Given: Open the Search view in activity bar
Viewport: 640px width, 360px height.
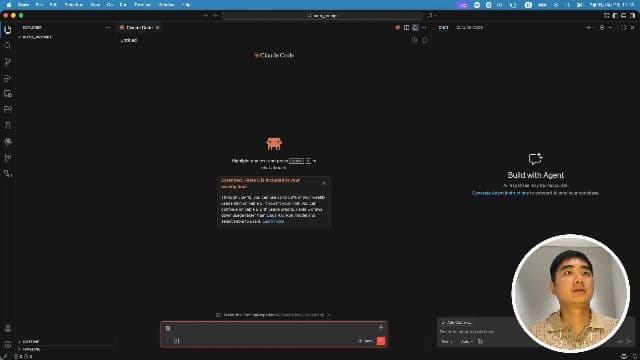Looking at the screenshot, I should point(7,46).
